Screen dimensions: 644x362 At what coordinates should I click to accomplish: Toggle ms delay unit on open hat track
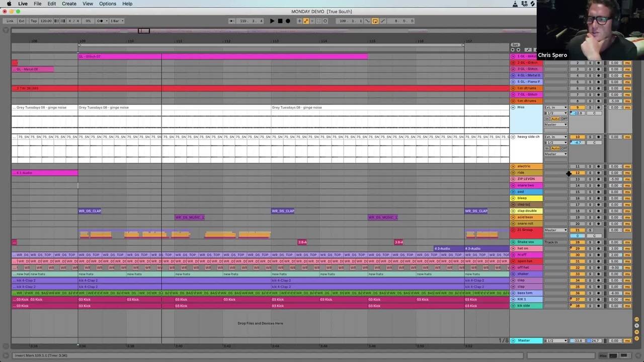(627, 261)
